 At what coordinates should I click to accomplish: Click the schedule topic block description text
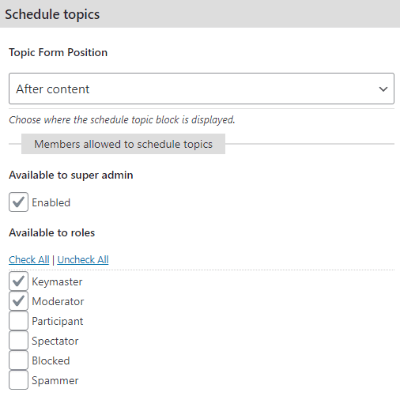tap(122, 120)
